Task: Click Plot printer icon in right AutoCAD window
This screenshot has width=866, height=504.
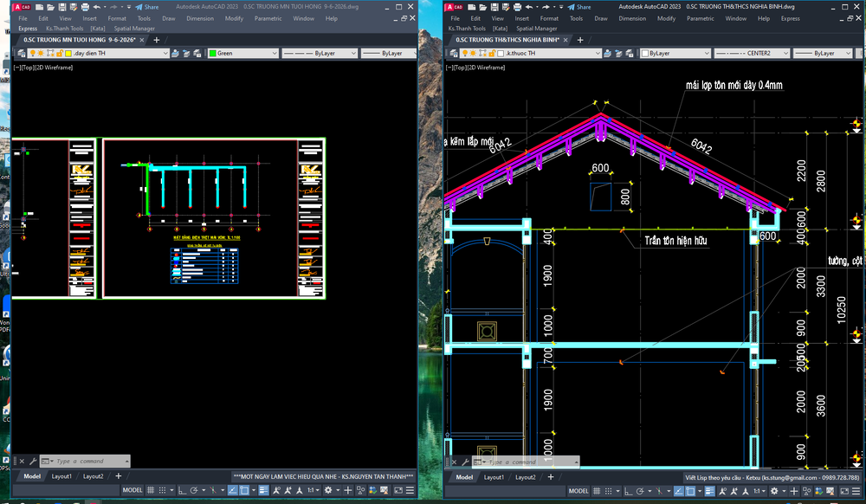Action: click(x=518, y=7)
